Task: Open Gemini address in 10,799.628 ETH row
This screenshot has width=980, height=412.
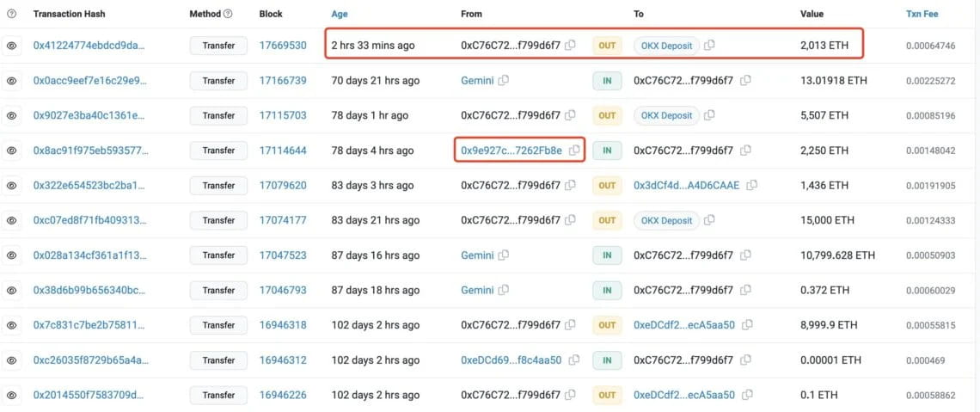Action: (477, 255)
